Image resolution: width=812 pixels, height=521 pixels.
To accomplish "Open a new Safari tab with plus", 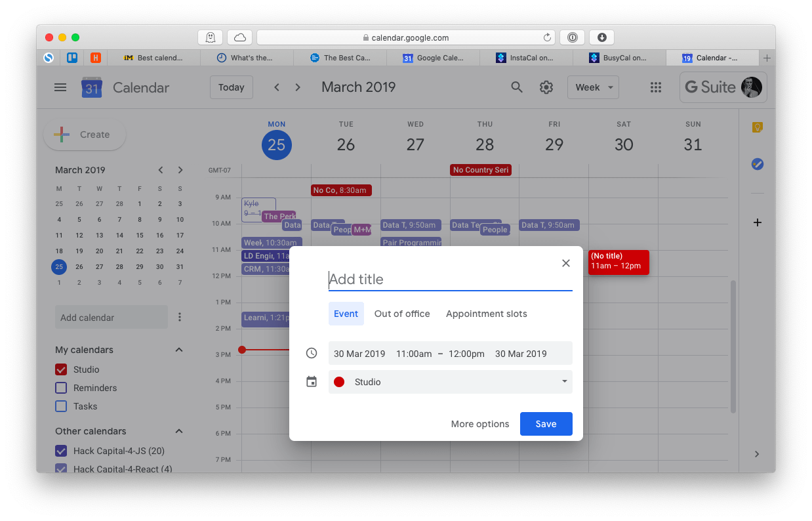I will pos(767,58).
